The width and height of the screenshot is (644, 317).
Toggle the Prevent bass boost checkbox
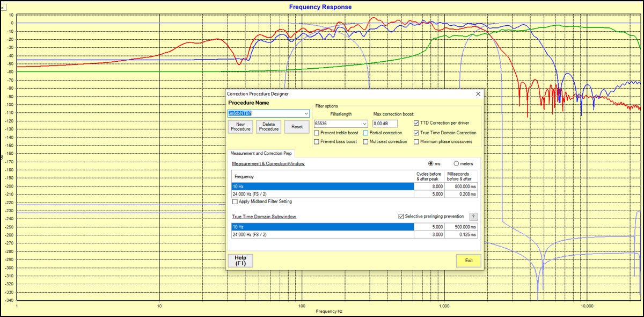click(x=317, y=142)
